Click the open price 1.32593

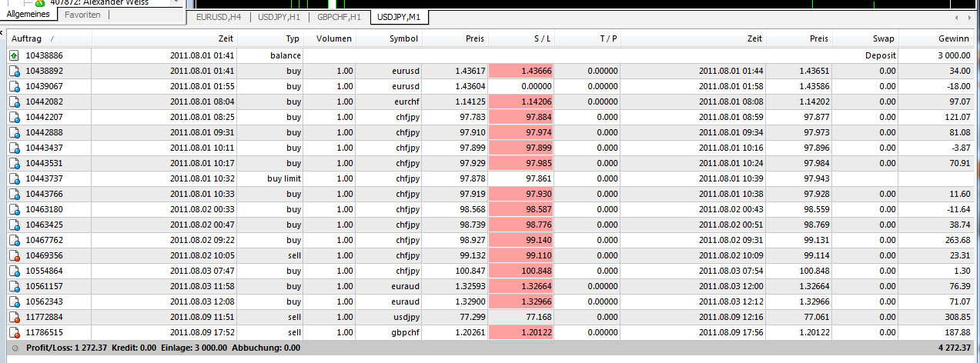(470, 287)
